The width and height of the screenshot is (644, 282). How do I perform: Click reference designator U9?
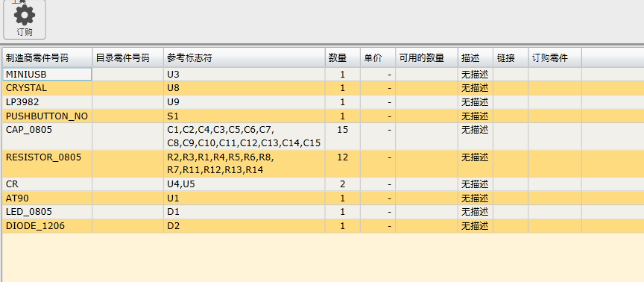[174, 102]
